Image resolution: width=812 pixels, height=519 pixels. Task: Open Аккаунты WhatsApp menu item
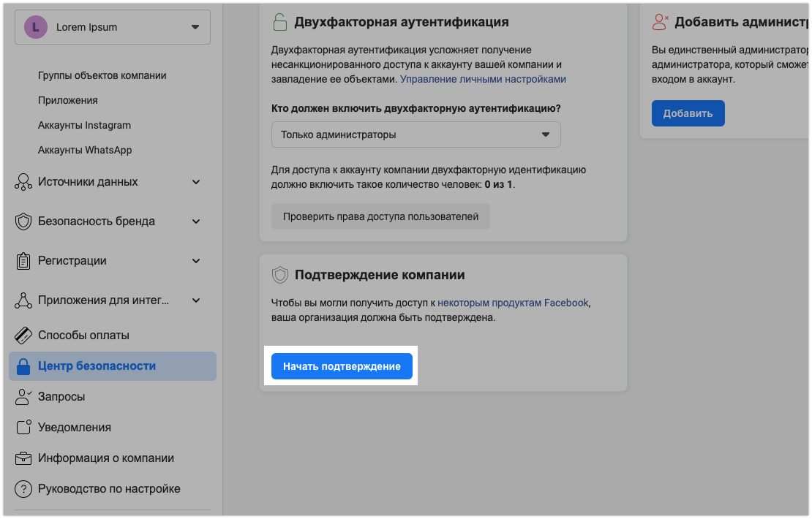[x=85, y=150]
